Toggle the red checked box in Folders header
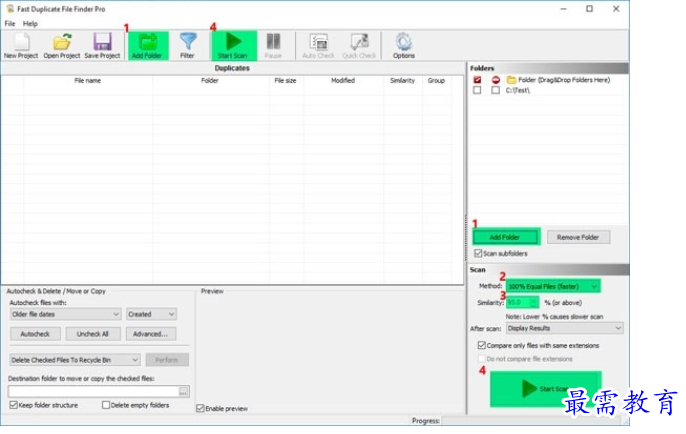This screenshot has height=434, width=686. coord(477,80)
